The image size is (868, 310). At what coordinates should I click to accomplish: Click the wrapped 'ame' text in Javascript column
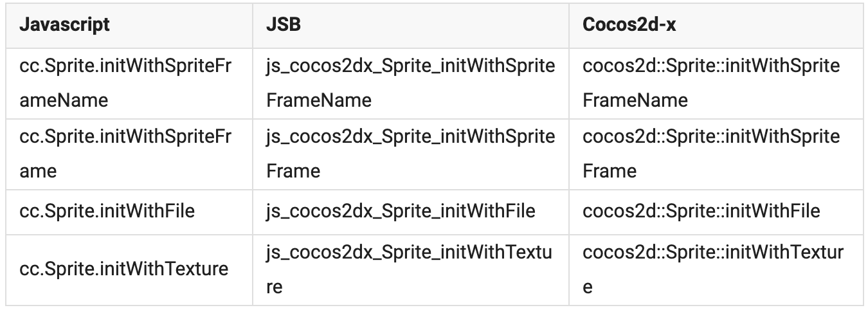(x=38, y=171)
